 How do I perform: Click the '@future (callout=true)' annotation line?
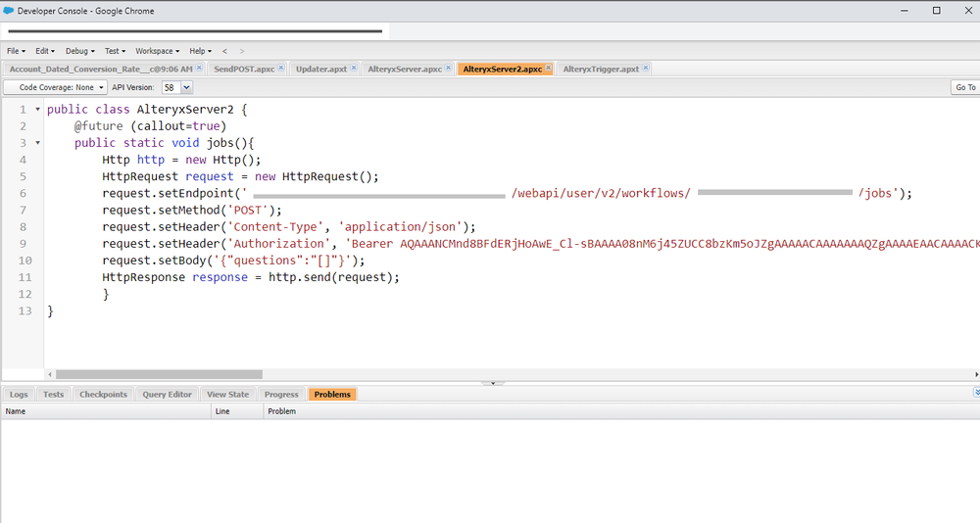(150, 126)
